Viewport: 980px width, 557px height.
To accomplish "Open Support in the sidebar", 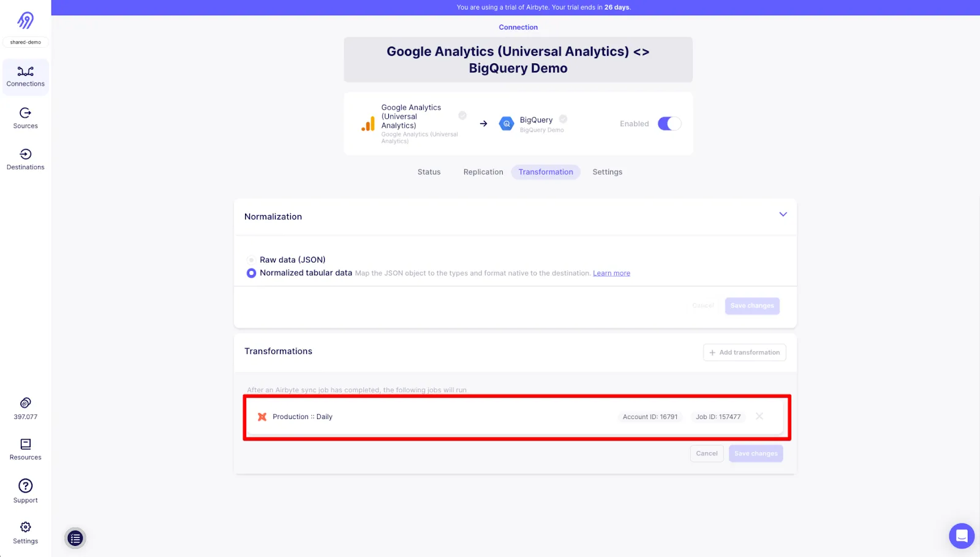I will [26, 491].
